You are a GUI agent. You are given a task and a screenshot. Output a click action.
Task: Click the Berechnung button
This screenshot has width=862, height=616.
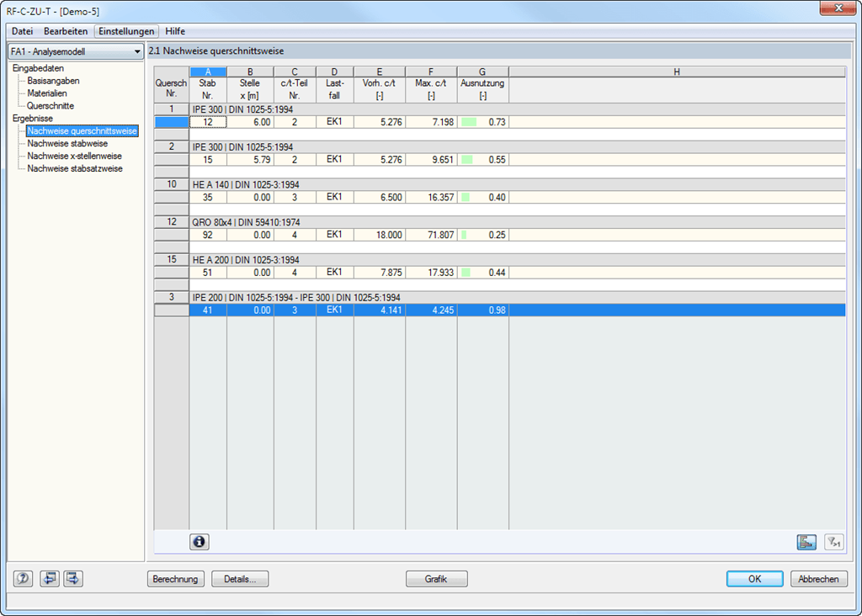pos(175,579)
